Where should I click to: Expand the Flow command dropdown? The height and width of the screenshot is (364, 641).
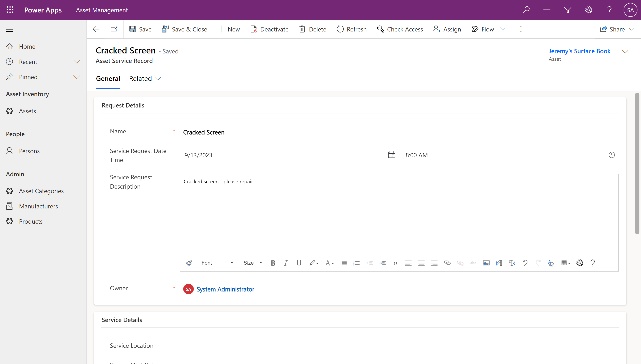pos(503,29)
